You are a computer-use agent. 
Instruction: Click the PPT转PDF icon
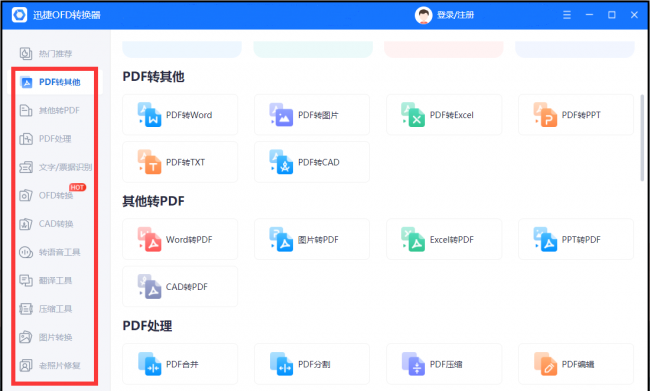pos(545,239)
